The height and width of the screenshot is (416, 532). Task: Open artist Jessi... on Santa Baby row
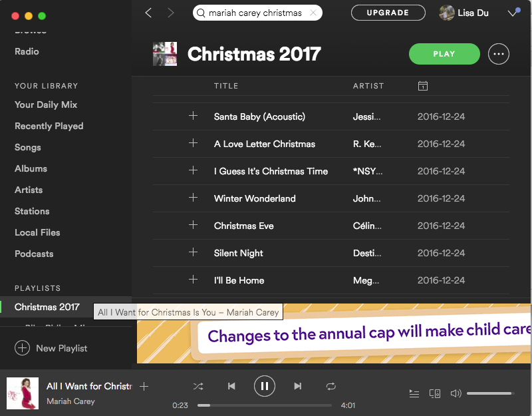[367, 116]
